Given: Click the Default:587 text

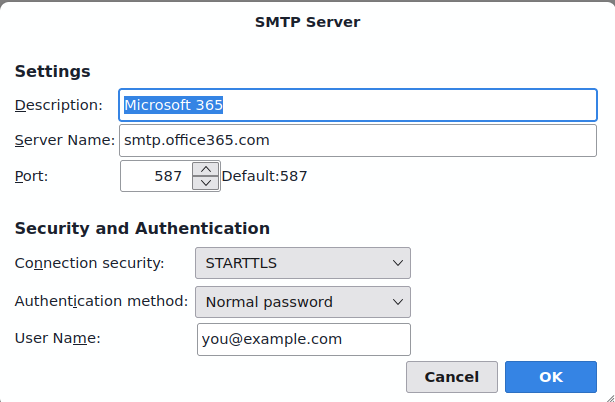Looking at the screenshot, I should pyautogui.click(x=264, y=176).
